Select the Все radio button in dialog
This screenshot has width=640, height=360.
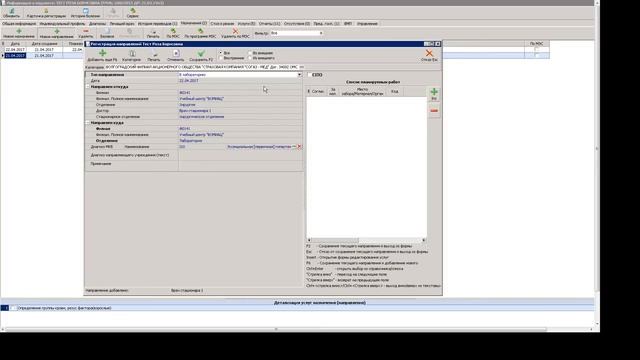pos(221,53)
